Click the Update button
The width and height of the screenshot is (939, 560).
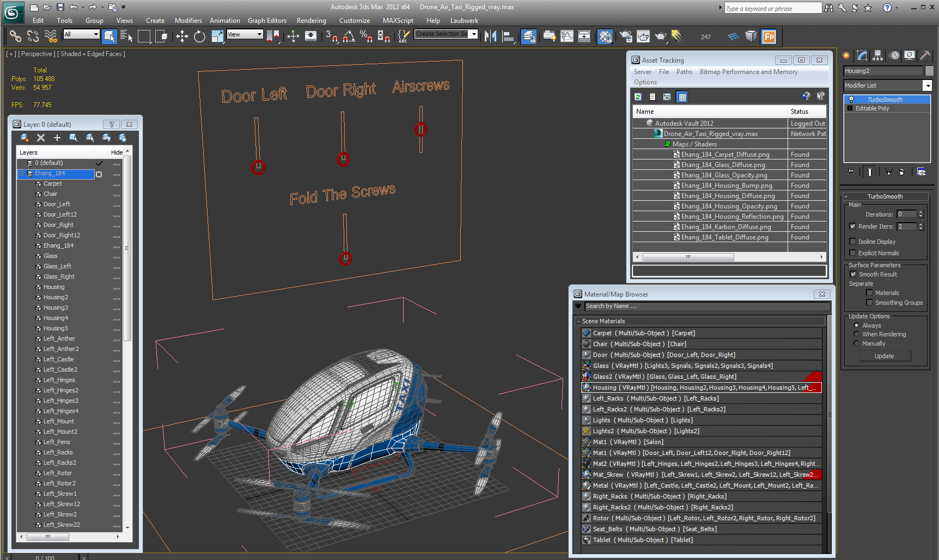(885, 356)
